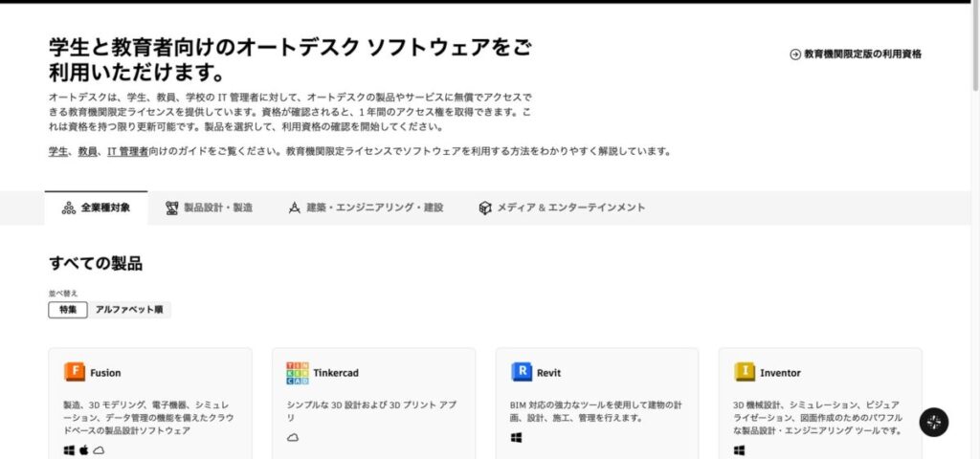Click the cloud icon on Fusion card

99,450
